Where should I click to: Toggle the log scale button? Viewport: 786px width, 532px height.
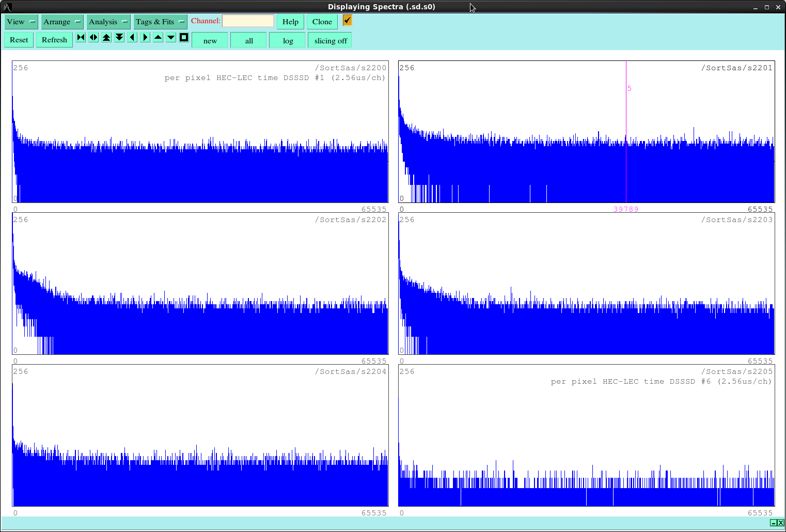point(288,41)
